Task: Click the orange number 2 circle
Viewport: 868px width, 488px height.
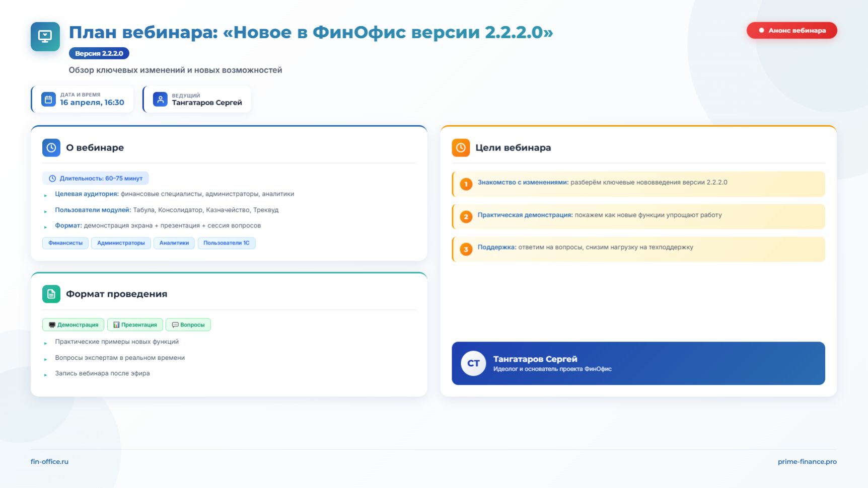Action: click(466, 217)
